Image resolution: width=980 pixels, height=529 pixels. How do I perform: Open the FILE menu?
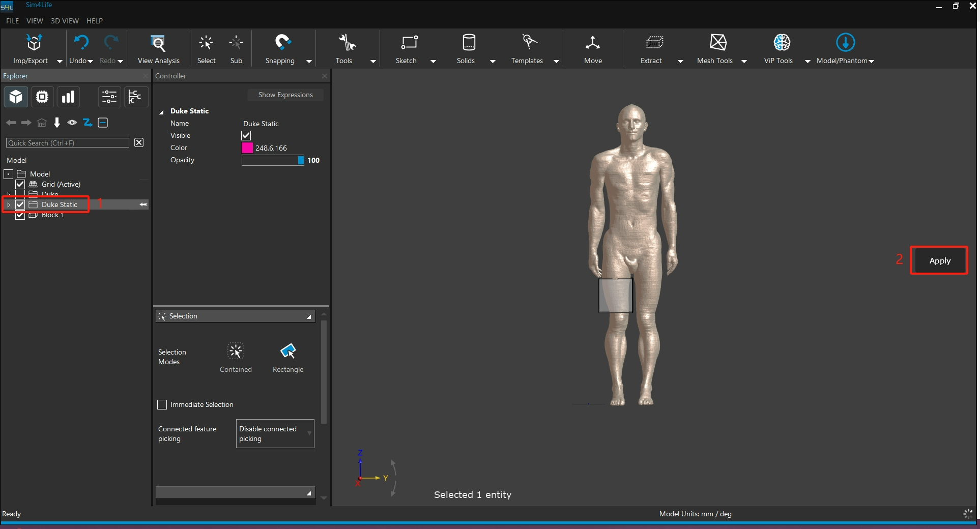12,21
